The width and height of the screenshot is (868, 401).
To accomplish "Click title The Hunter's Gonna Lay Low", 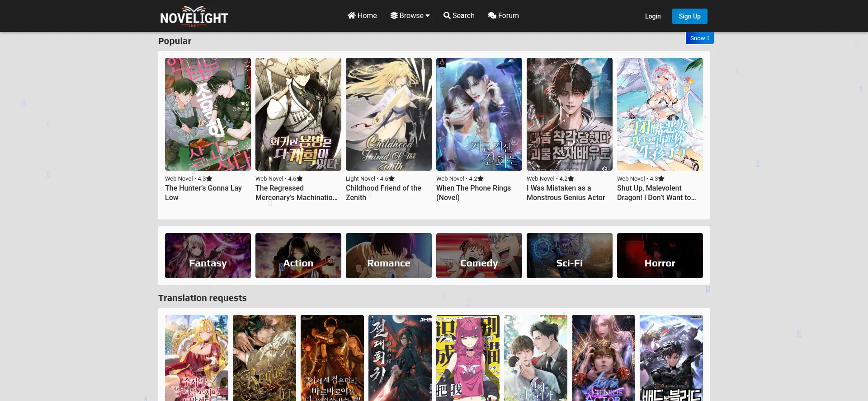I will point(203,193).
